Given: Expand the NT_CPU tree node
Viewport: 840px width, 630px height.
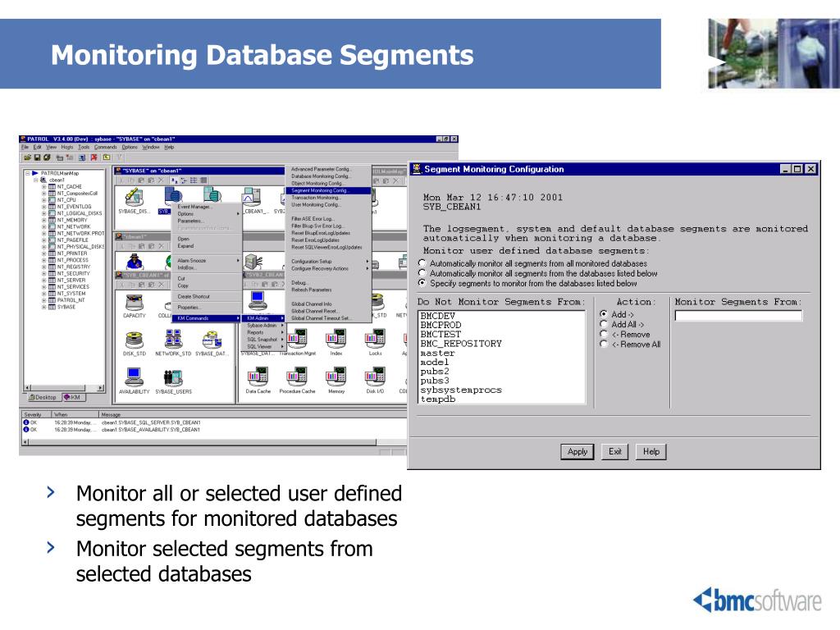Looking at the screenshot, I should click(x=44, y=200).
